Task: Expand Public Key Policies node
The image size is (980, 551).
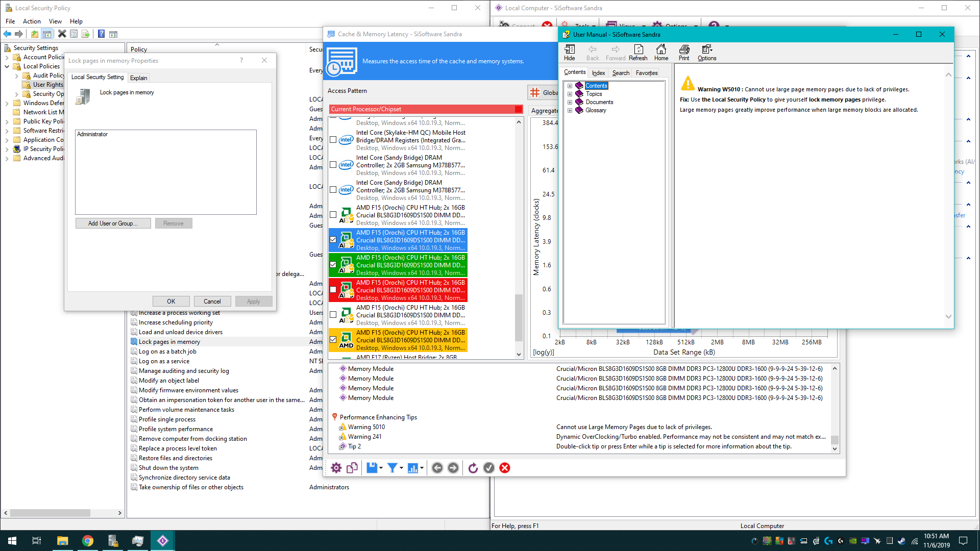Action: 7,121
